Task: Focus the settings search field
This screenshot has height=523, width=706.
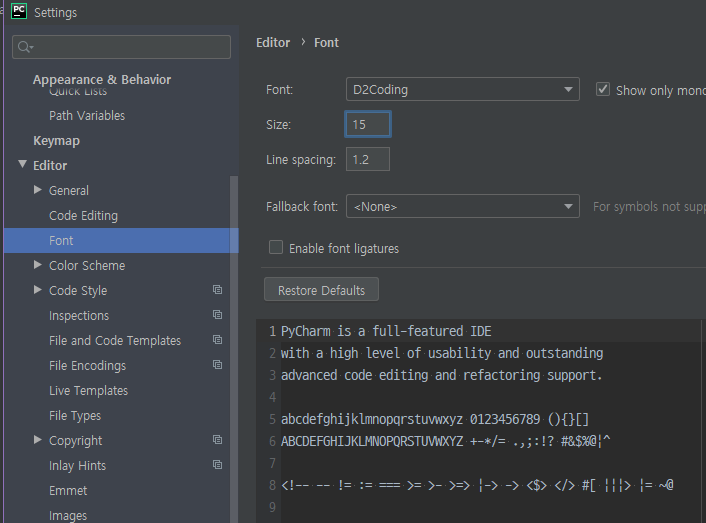Action: point(122,47)
